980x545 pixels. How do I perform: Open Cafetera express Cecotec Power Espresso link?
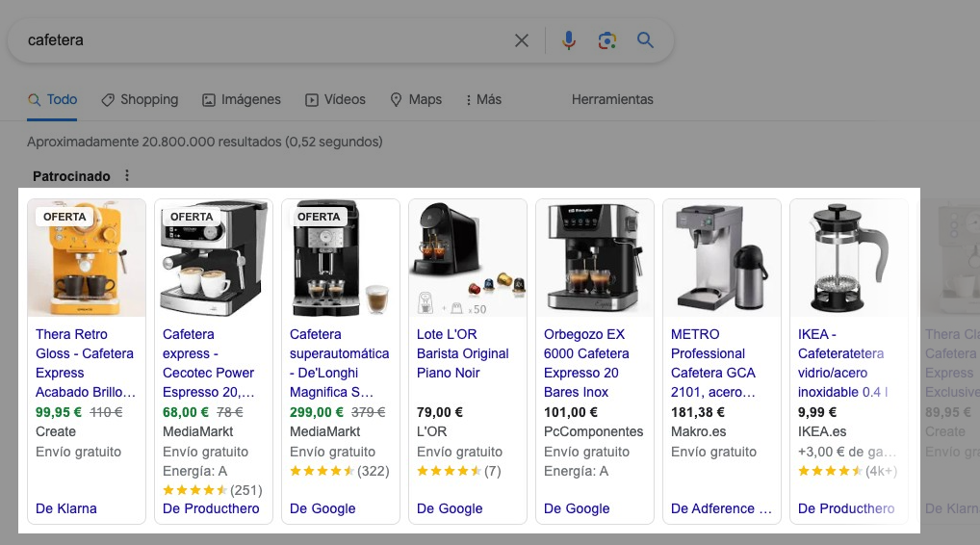click(x=209, y=363)
